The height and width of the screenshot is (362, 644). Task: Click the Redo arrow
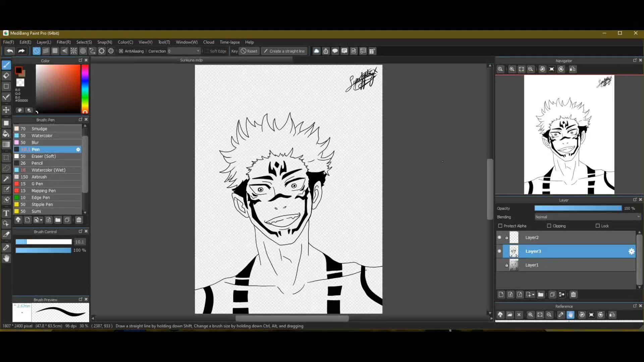coord(21,51)
